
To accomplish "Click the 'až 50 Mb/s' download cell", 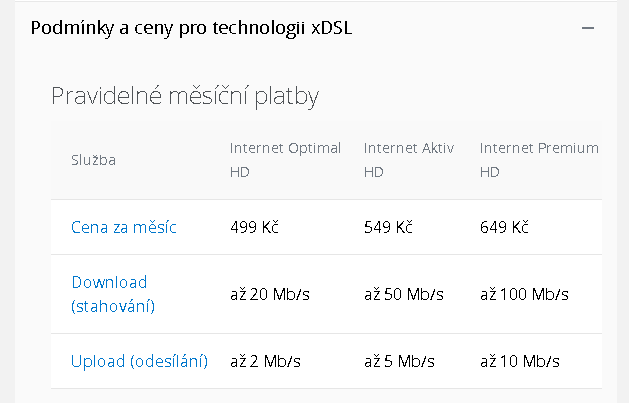I will pos(404,294).
